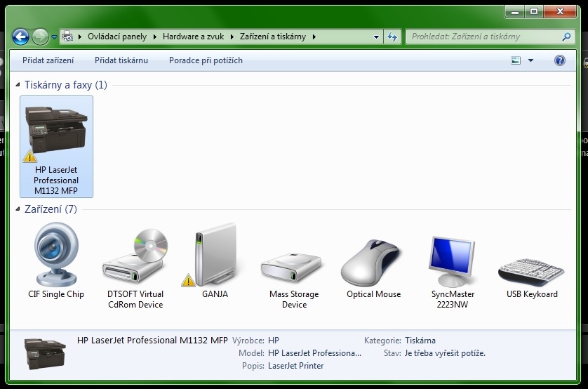588x389 pixels.
Task: Expand the arrow after Ovládací panely
Action: [x=155, y=37]
